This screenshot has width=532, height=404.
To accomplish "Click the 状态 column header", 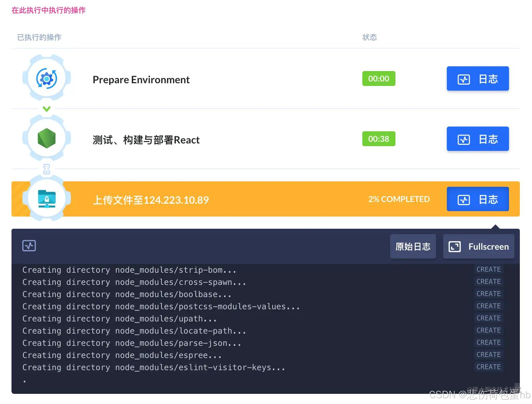I will [369, 37].
